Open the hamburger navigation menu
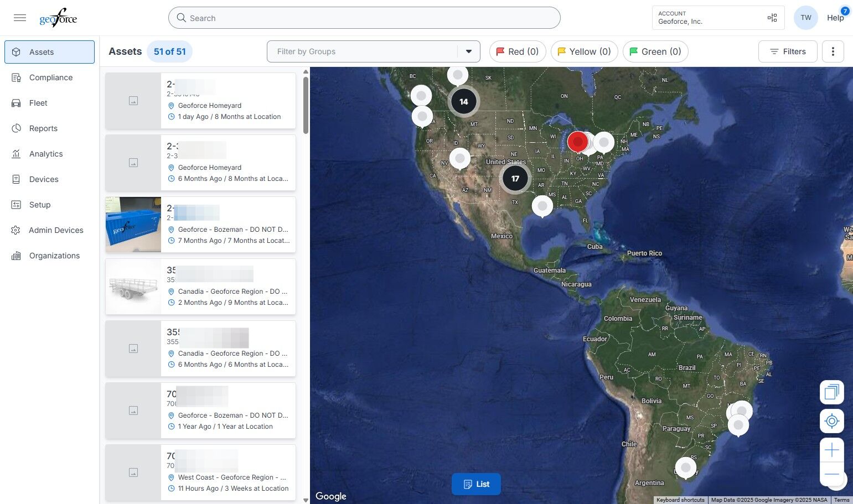 coord(20,18)
